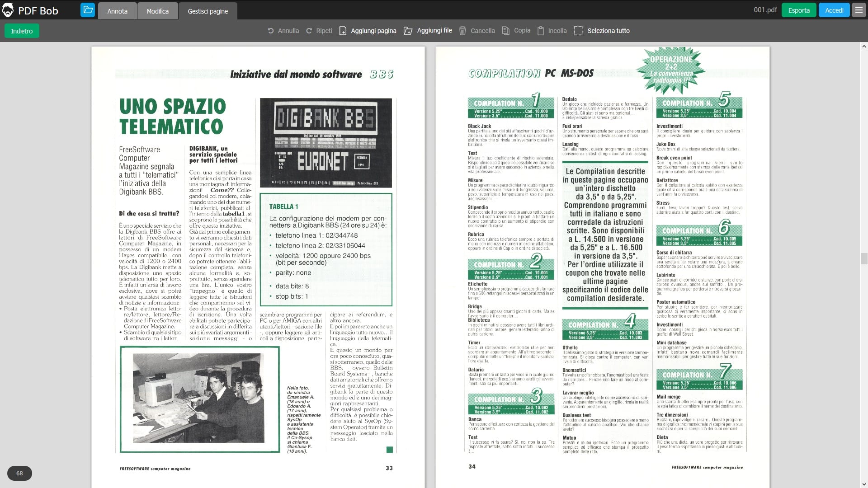Click the Copia pages icon
Screen dimensions: 868x488
point(506,31)
